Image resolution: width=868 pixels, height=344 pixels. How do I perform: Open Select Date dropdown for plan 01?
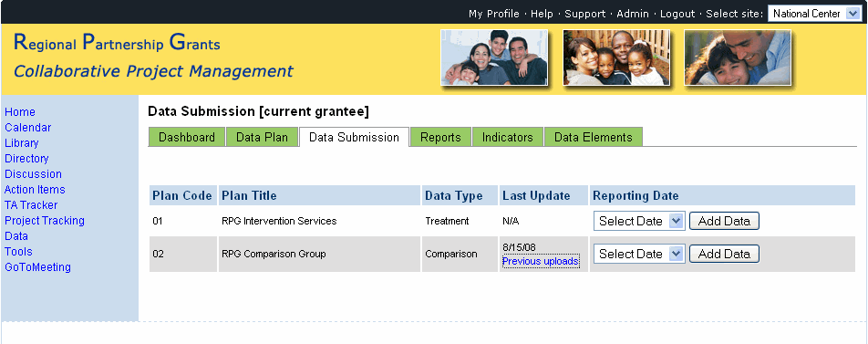click(x=639, y=221)
